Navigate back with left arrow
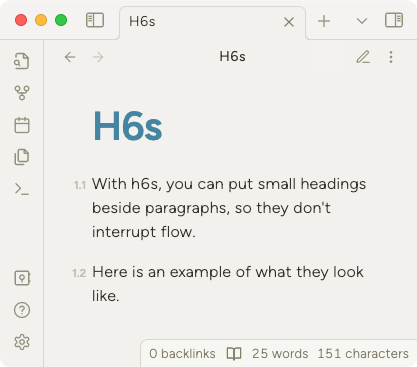The width and height of the screenshot is (417, 367). (x=70, y=57)
